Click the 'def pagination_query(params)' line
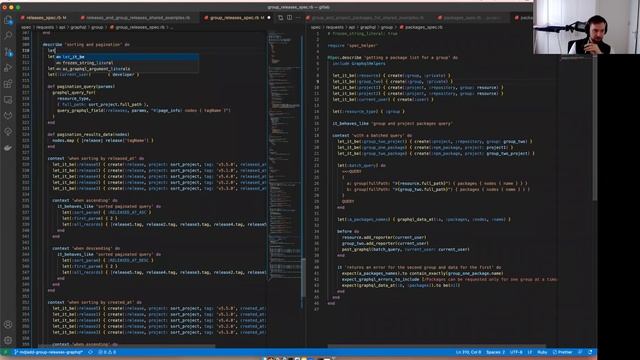 81,87
